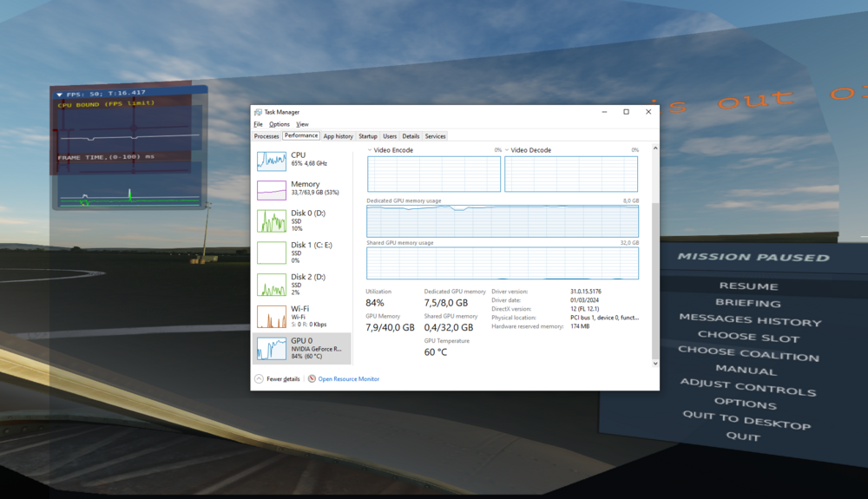Open OPTIONS in the game menu
Viewport: 868px width, 499px height.
click(745, 404)
